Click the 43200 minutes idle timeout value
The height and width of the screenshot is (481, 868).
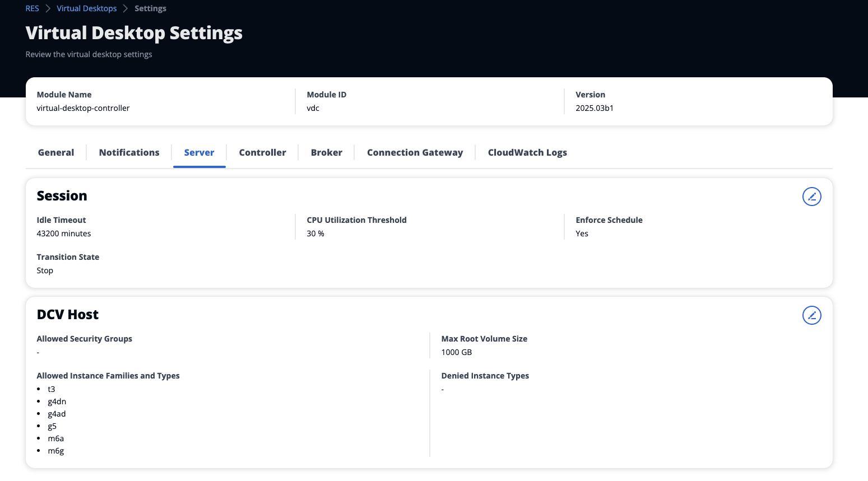coord(64,234)
